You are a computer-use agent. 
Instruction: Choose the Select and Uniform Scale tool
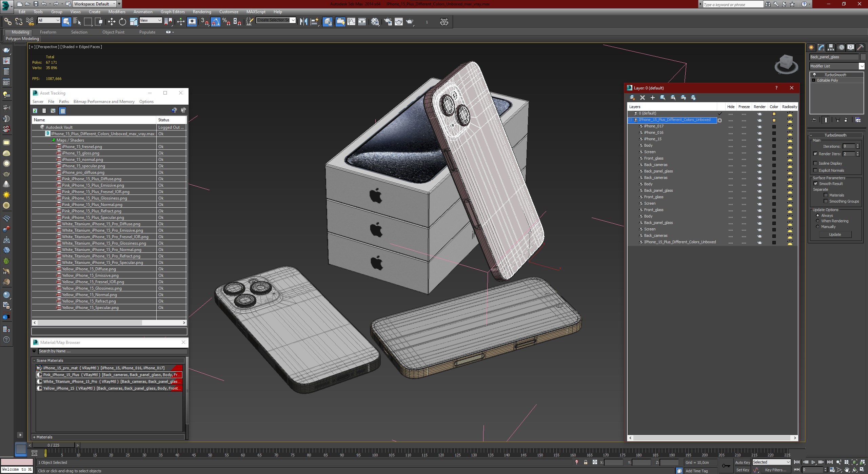click(x=134, y=22)
